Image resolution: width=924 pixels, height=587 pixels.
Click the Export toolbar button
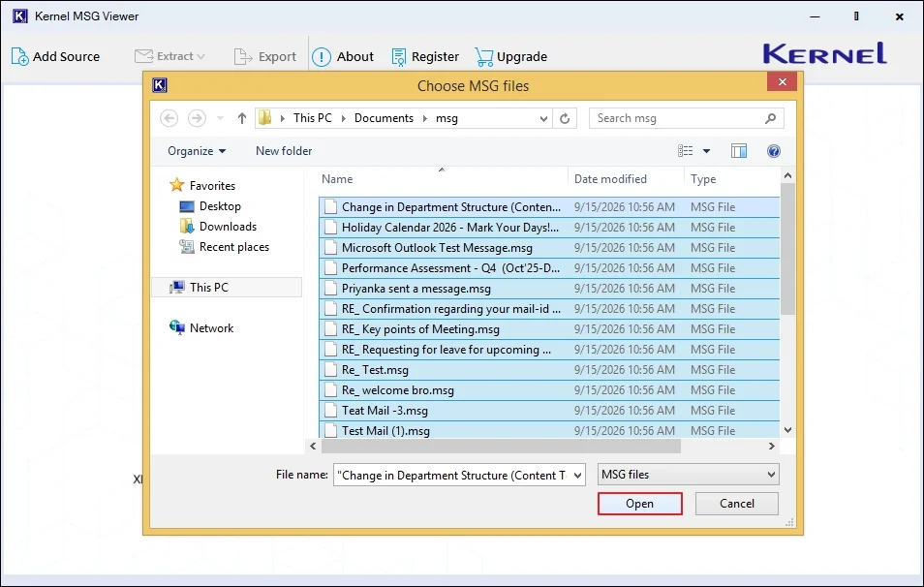[265, 56]
